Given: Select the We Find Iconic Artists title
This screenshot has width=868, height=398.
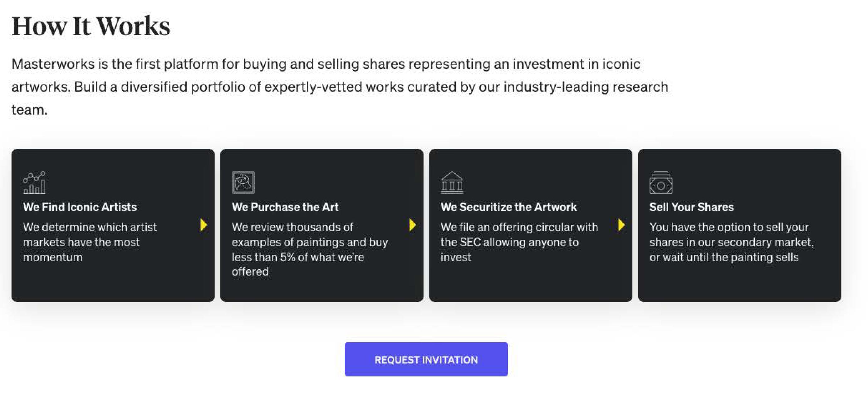Looking at the screenshot, I should click(80, 207).
